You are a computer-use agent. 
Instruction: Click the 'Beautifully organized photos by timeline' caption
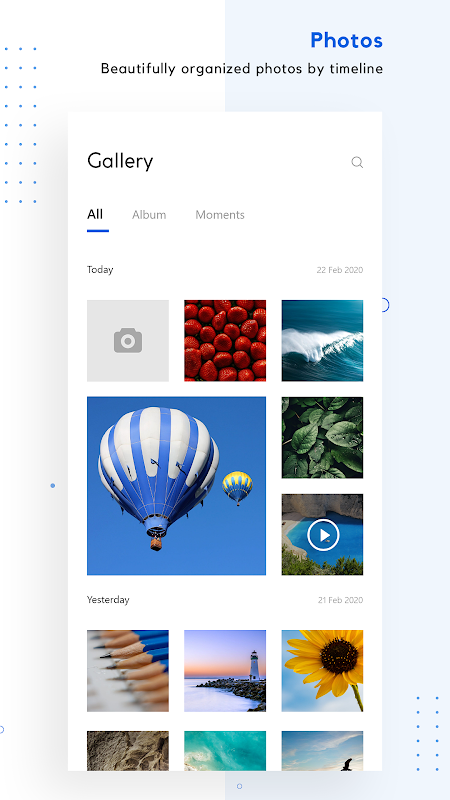pos(242,68)
